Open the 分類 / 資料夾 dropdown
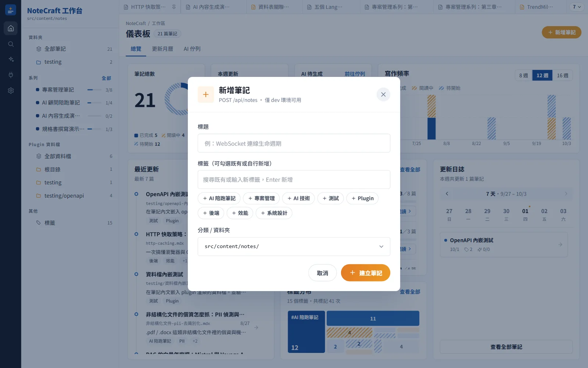Viewport: 588px width, 368px height. (294, 247)
